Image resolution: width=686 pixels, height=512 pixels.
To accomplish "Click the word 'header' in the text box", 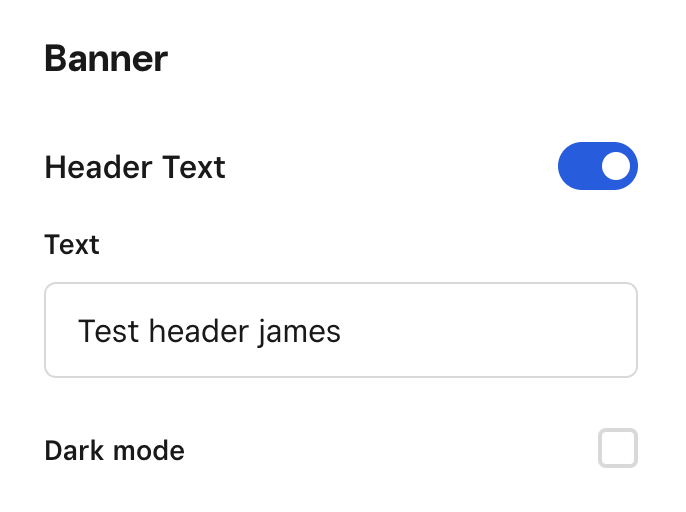I will click(x=199, y=331).
